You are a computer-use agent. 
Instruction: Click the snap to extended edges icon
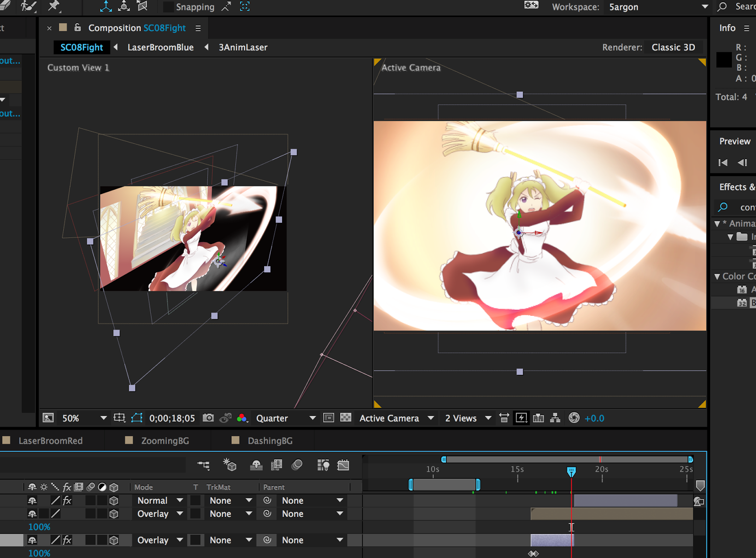(226, 7)
